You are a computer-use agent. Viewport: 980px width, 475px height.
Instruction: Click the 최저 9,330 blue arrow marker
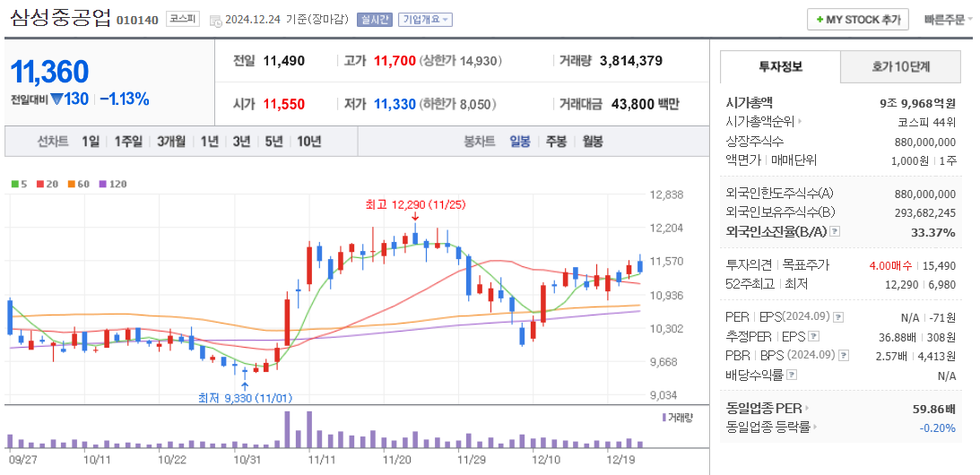pos(245,385)
